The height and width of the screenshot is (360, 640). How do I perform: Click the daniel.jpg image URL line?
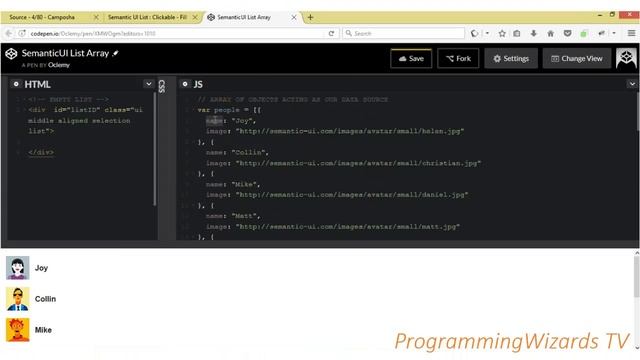pos(337,195)
